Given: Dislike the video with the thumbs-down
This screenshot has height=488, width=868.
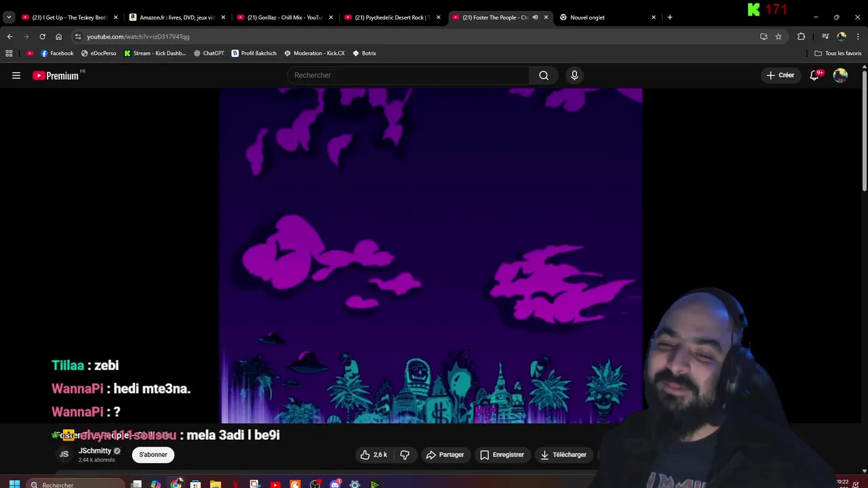Looking at the screenshot, I should [x=405, y=455].
